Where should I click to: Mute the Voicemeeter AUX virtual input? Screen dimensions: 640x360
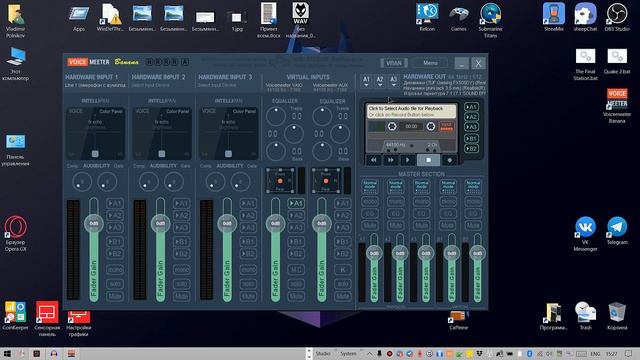tap(342, 296)
